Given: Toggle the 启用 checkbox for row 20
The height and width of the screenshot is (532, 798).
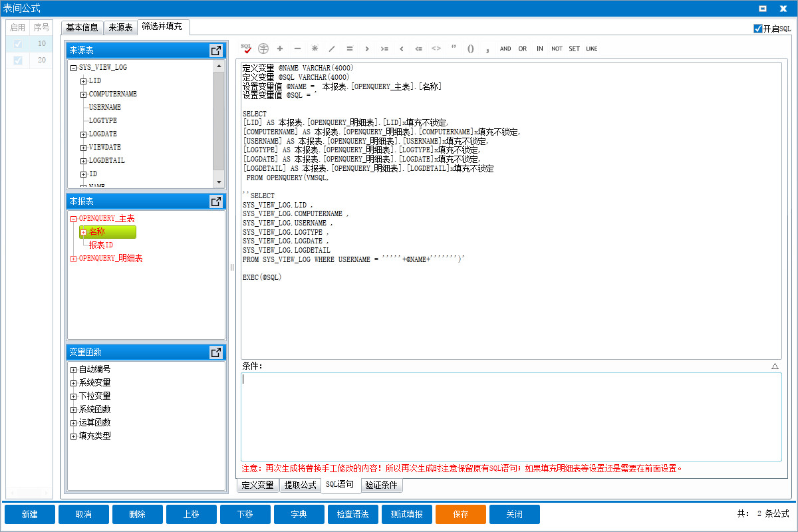Looking at the screenshot, I should 18,61.
